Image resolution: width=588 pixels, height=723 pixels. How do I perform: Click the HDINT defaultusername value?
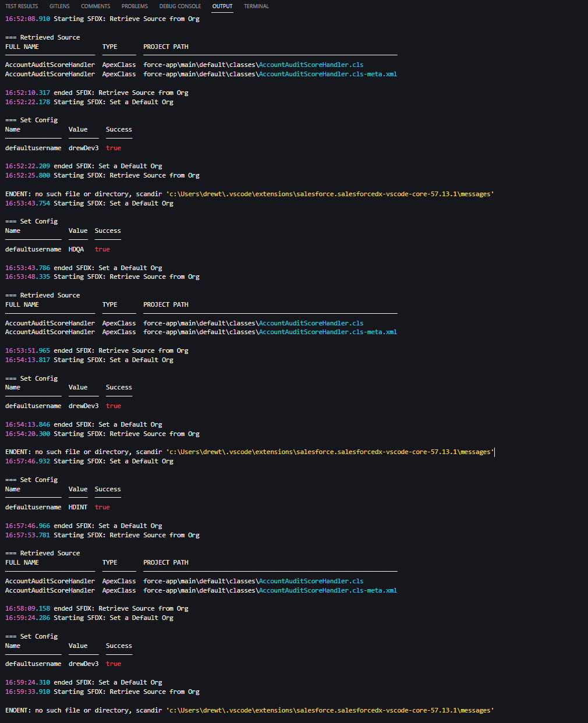77,506
